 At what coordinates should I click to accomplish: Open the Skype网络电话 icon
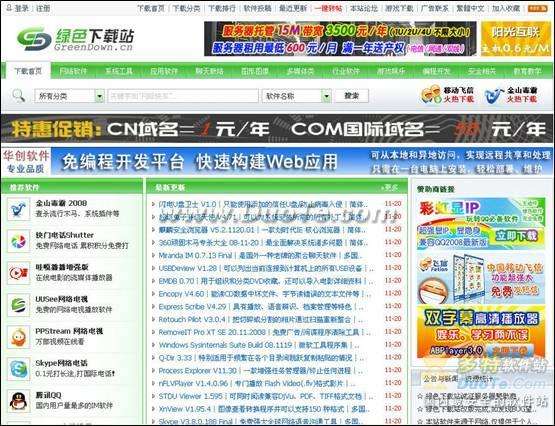(18, 369)
